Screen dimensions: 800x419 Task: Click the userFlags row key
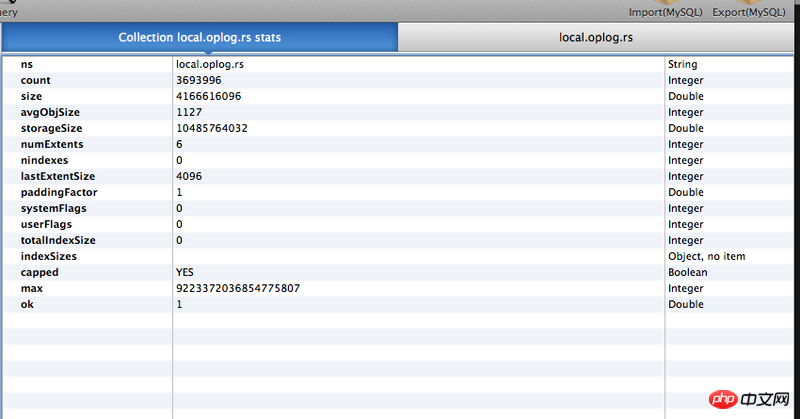pyautogui.click(x=46, y=224)
